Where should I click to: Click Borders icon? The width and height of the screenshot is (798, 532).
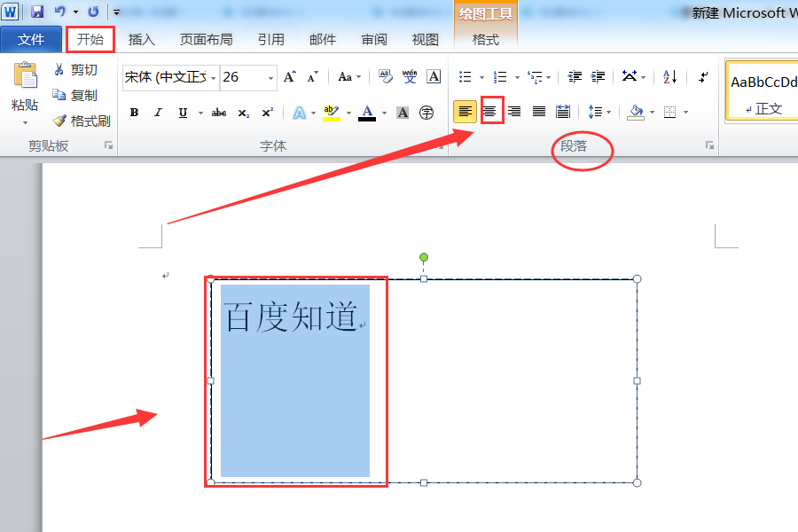click(670, 112)
